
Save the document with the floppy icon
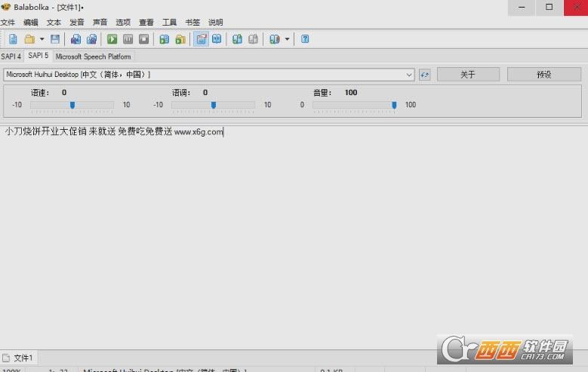coord(55,39)
